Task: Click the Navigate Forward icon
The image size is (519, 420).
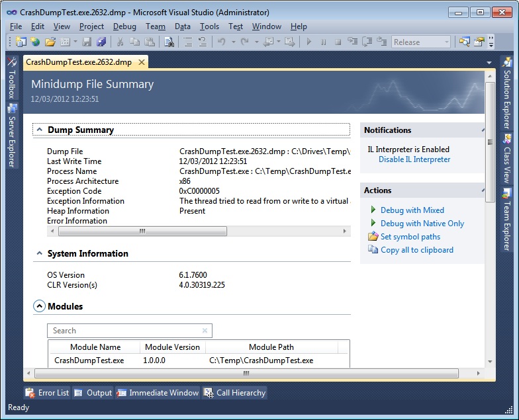Action: 290,42
